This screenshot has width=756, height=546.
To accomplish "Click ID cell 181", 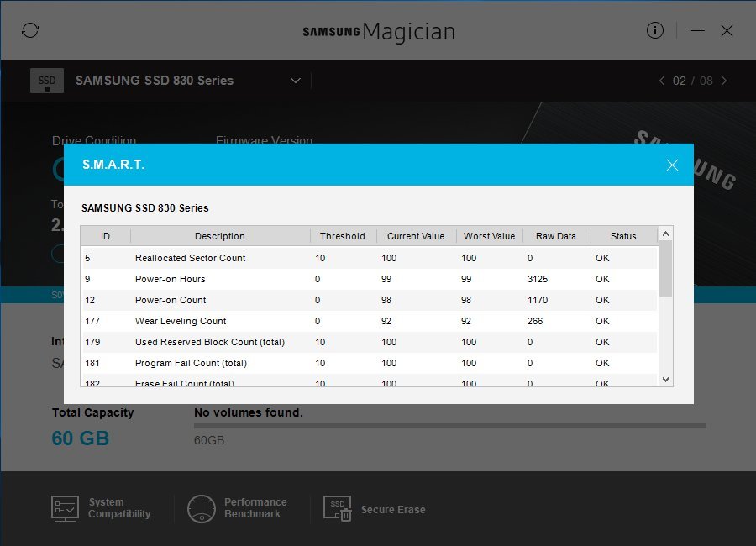I will point(92,363).
